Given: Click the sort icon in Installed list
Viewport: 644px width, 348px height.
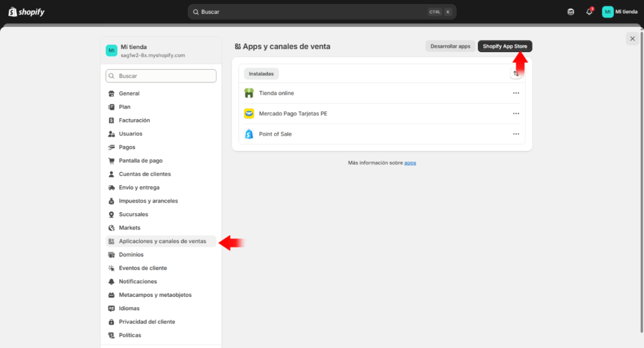Looking at the screenshot, I should [x=516, y=74].
